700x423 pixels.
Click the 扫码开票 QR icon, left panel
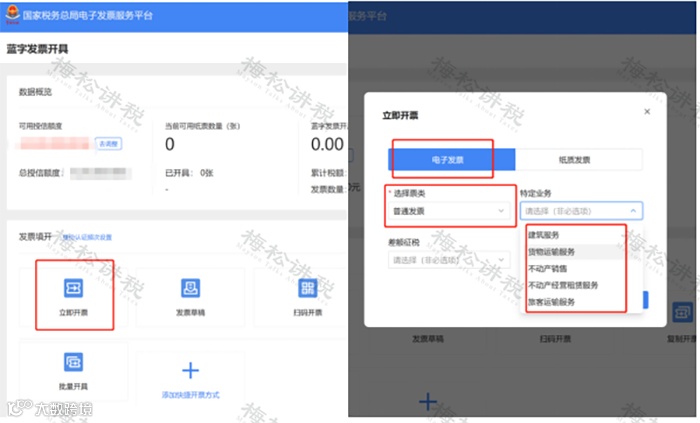pyautogui.click(x=308, y=288)
